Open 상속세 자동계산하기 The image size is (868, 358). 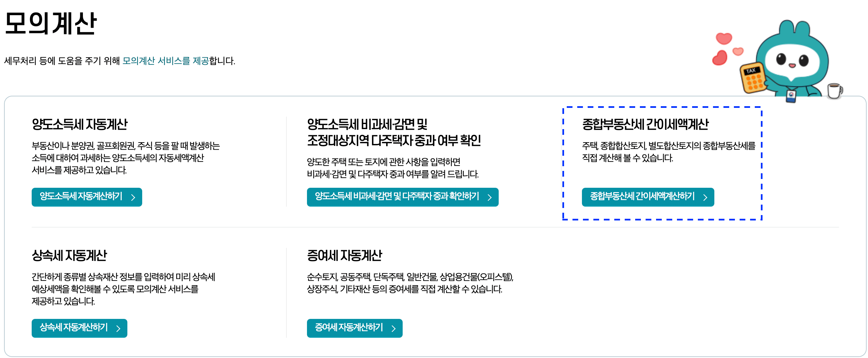point(79,328)
